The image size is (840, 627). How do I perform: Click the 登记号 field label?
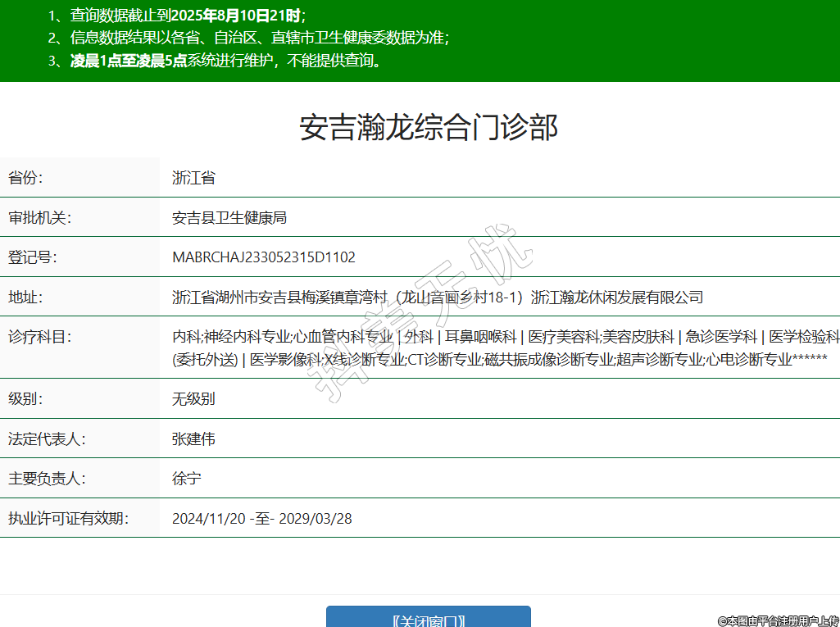(33, 257)
